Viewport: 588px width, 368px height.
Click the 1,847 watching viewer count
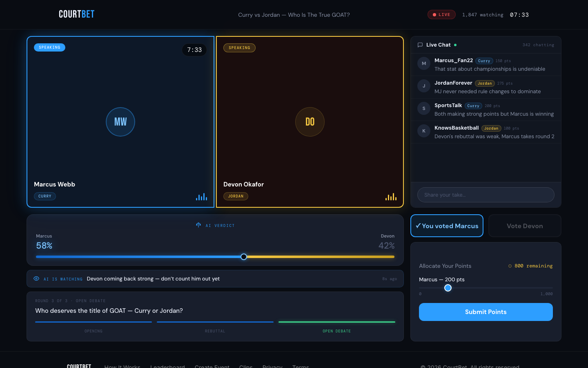tap(483, 15)
